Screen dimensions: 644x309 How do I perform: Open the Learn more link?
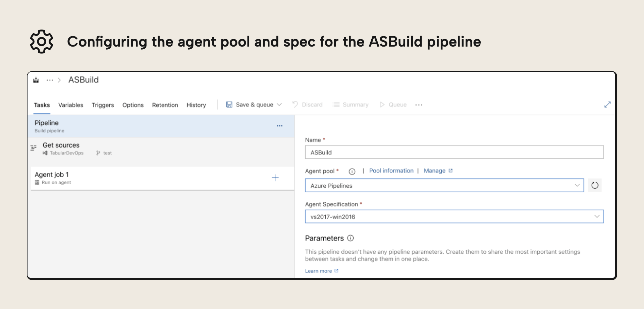coord(322,271)
